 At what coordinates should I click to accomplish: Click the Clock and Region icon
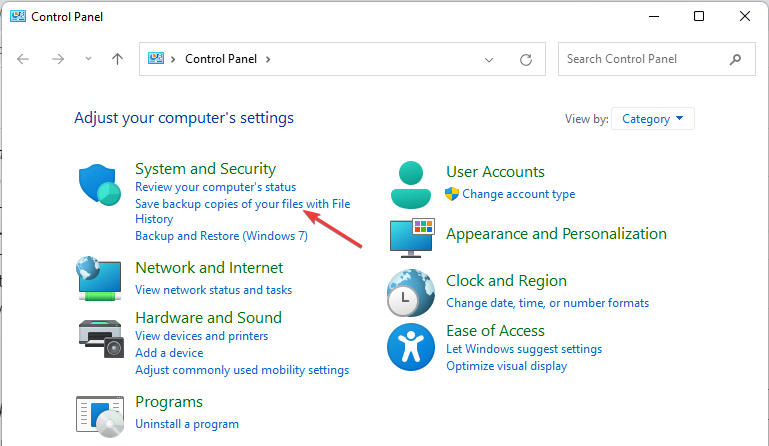(409, 291)
